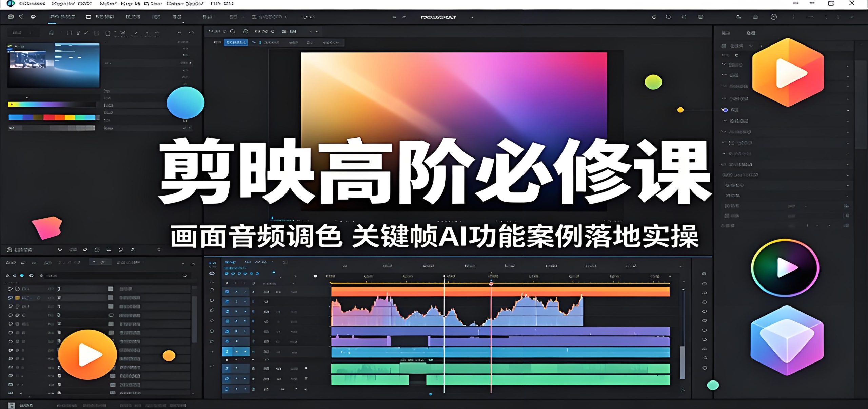Click the icon at the status bar's left end
This screenshot has width=868, height=409.
(x=12, y=405)
